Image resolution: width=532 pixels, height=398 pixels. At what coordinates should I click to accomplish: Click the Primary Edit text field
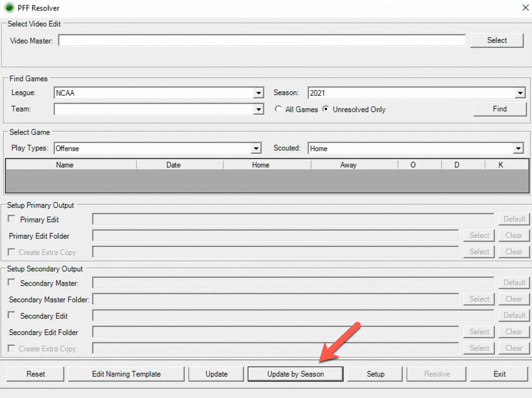coord(293,219)
